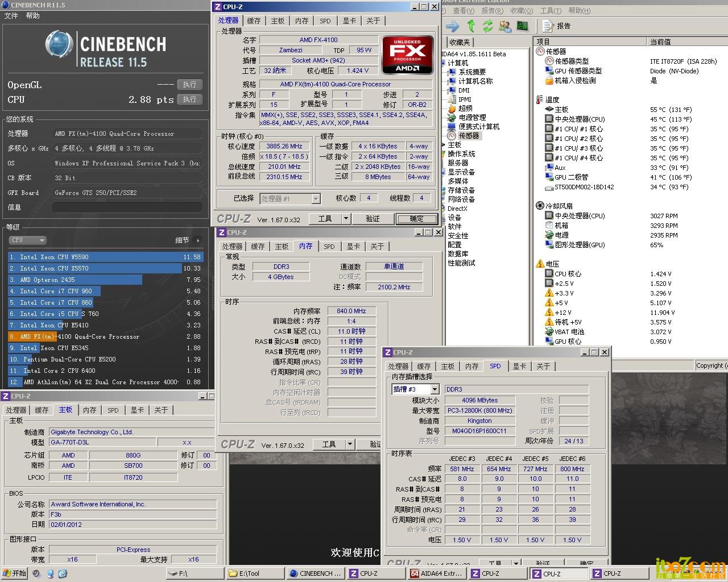Screen dimensions: 728x582
Task: Switch to AIDA64 Extreme via the taskbar
Action: (436, 573)
